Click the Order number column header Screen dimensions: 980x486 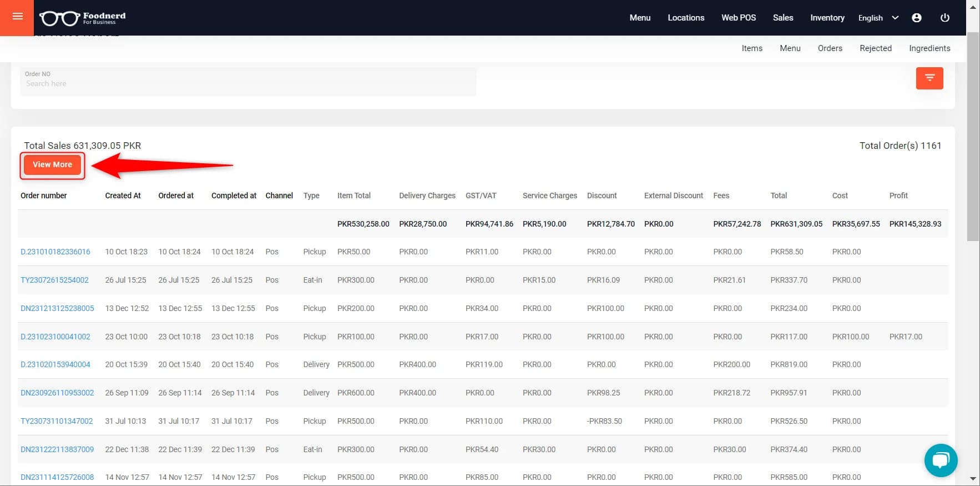click(44, 196)
